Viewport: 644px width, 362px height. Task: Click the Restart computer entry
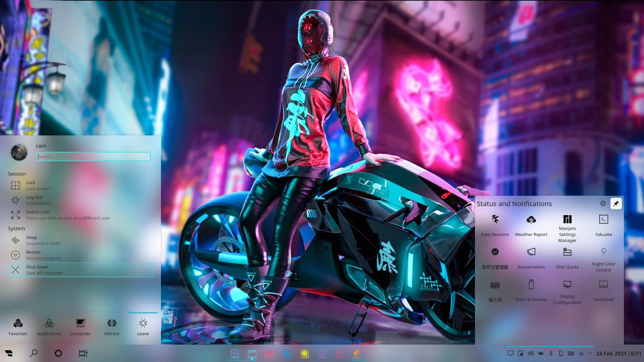point(80,255)
